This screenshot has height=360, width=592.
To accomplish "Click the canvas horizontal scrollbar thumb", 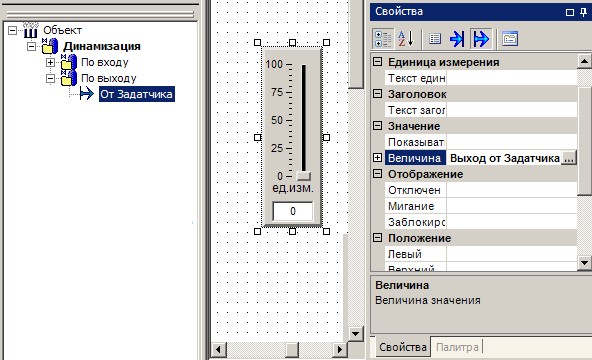I will (x=292, y=349).
